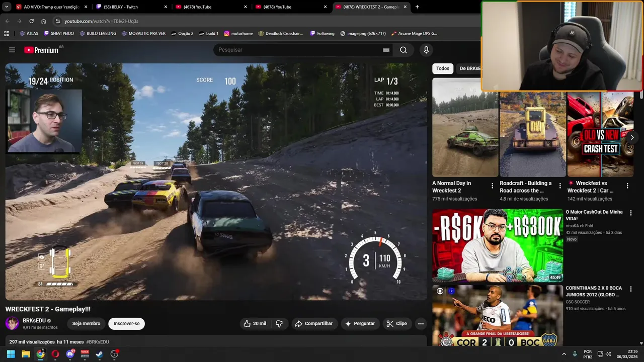
Task: Subscribe with the Inscrever-se button
Action: pos(127,323)
